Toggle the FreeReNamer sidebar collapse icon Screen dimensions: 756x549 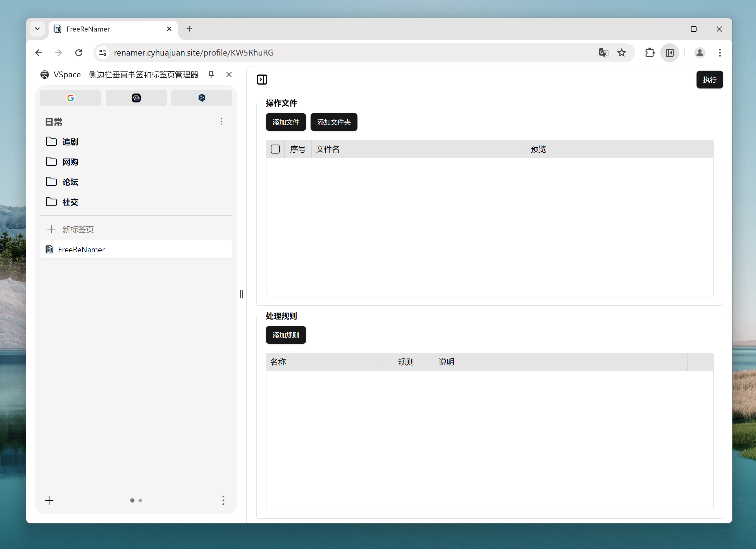point(262,80)
